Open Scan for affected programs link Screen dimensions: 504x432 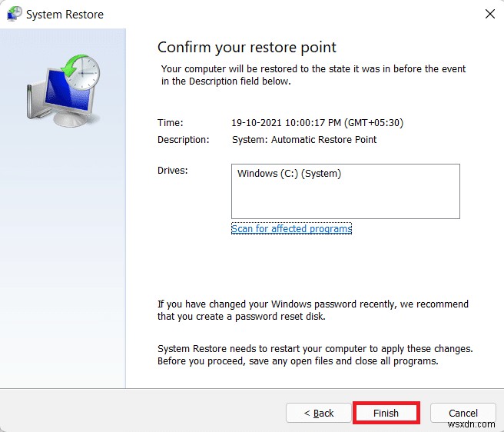(x=291, y=228)
